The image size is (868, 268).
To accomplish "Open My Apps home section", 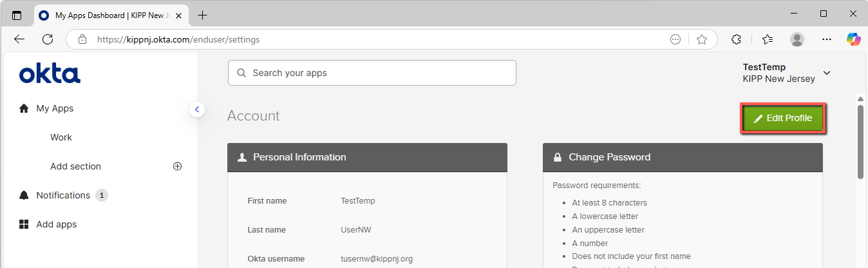I will pos(55,108).
